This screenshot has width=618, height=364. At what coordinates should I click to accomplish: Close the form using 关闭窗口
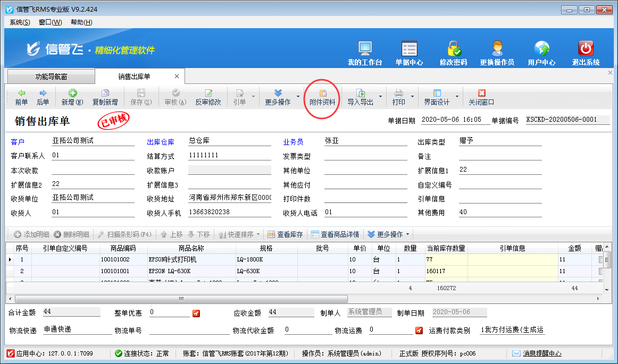pos(481,97)
